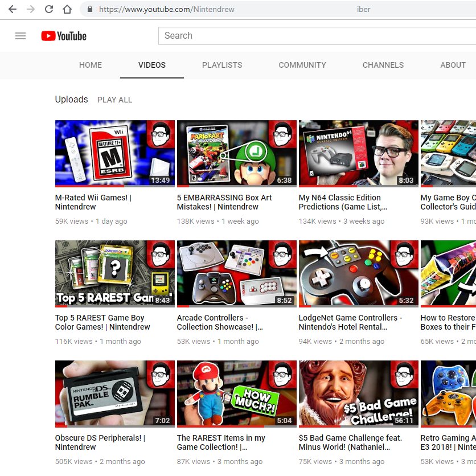Click title 'My N64 Classic Edition Predictions'
The image size is (476, 476).
pos(343,202)
